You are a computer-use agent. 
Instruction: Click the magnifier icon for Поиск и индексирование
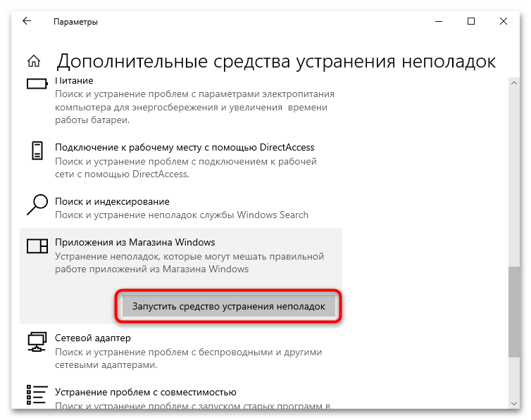37,205
